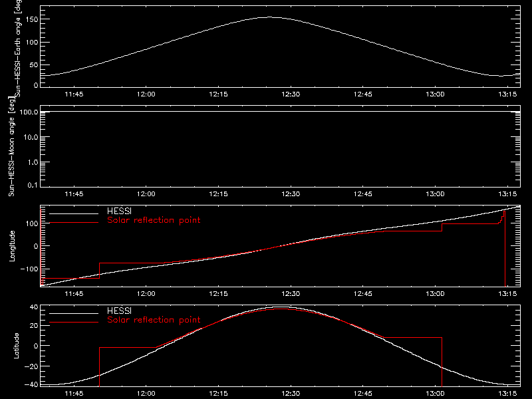
Task: Click the red legend line sample in Latitude plot
Action: pyautogui.click(x=74, y=323)
